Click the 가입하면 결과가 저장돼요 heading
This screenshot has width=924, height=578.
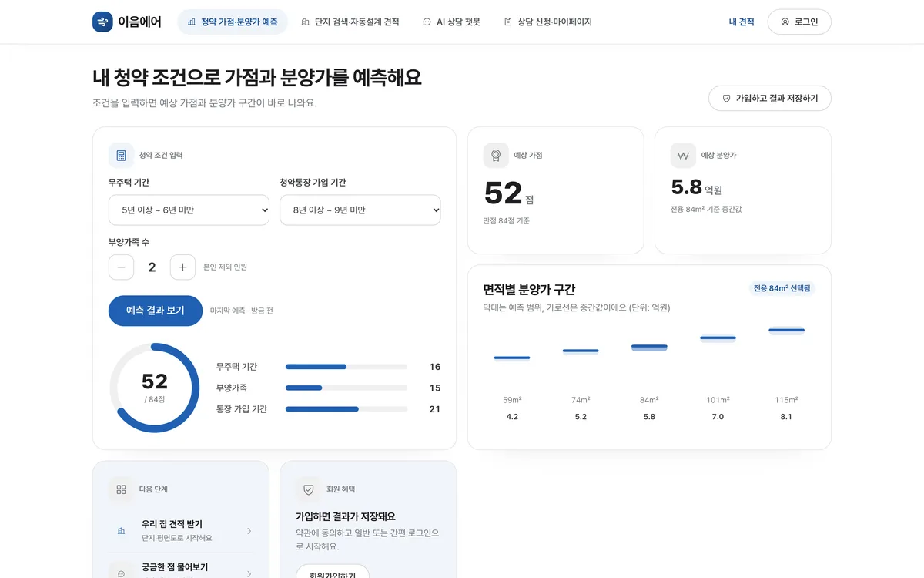pyautogui.click(x=346, y=516)
